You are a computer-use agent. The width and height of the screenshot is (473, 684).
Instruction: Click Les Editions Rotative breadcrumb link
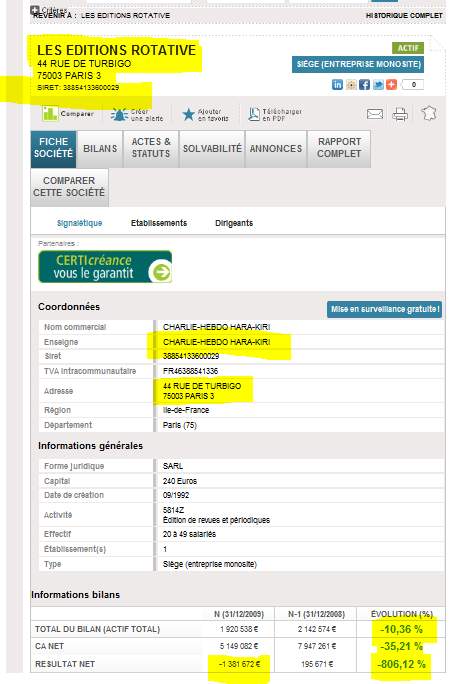(x=126, y=16)
